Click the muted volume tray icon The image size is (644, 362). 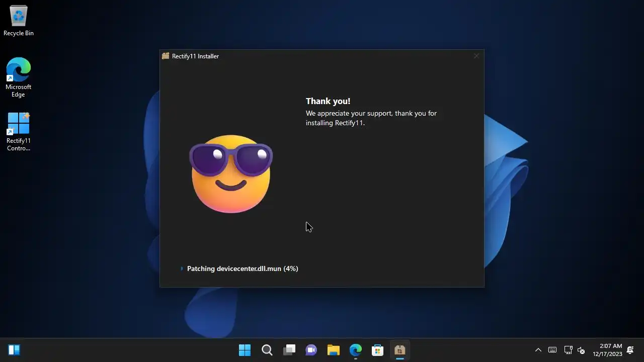(581, 350)
